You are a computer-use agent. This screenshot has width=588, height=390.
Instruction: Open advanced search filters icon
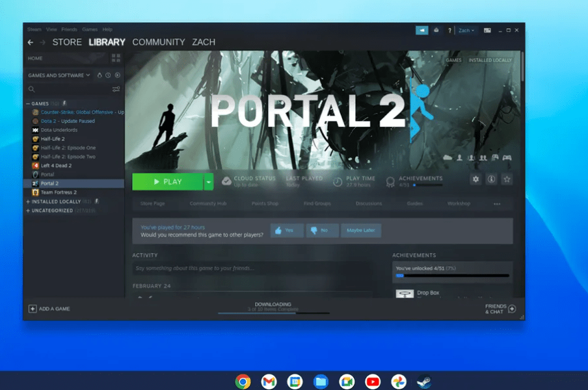click(x=116, y=89)
